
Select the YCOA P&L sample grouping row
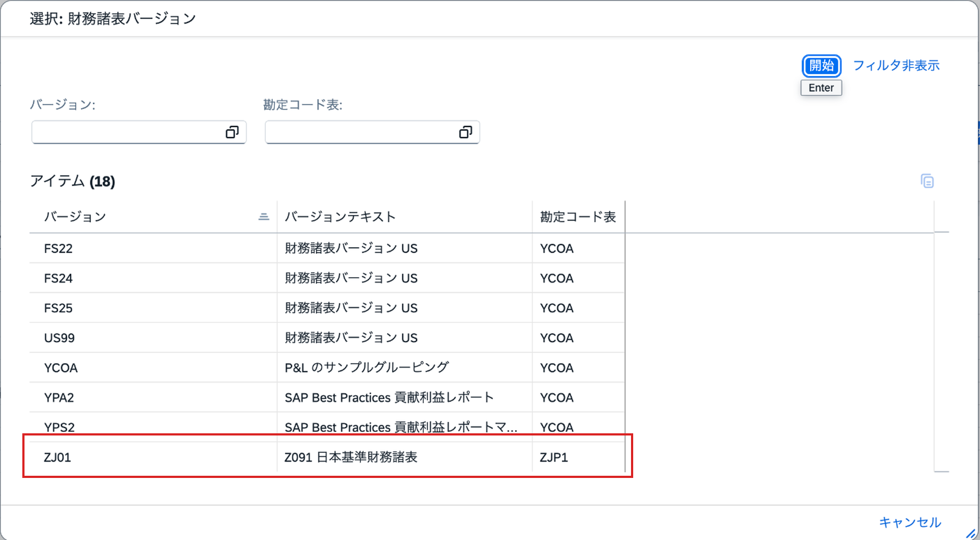[327, 368]
